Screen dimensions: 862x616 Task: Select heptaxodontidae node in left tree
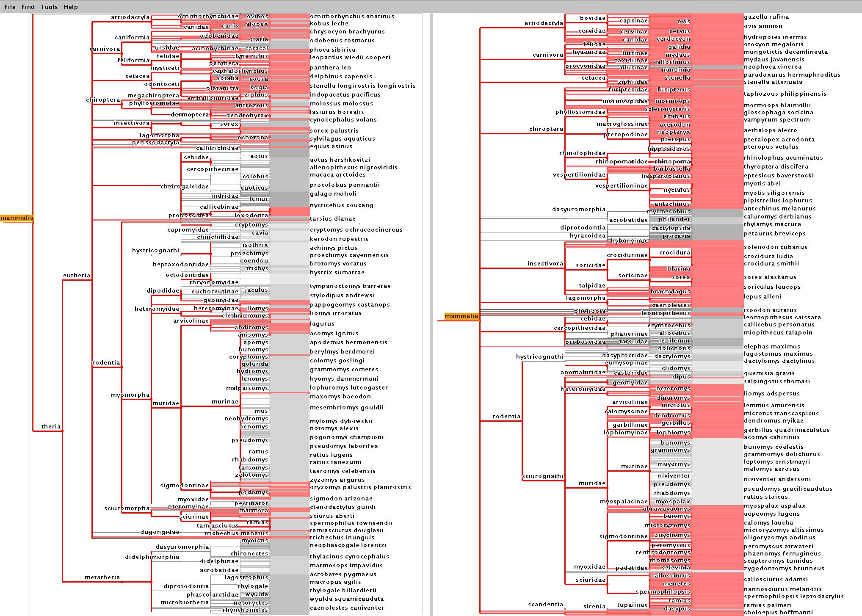(x=181, y=264)
